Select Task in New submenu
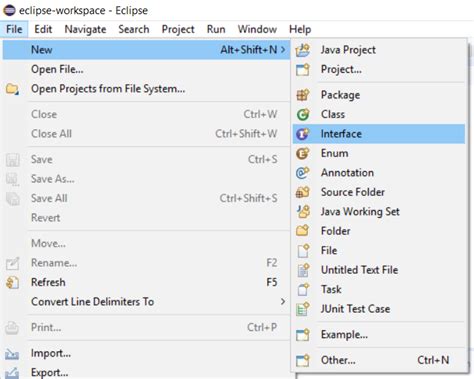 click(x=379, y=289)
